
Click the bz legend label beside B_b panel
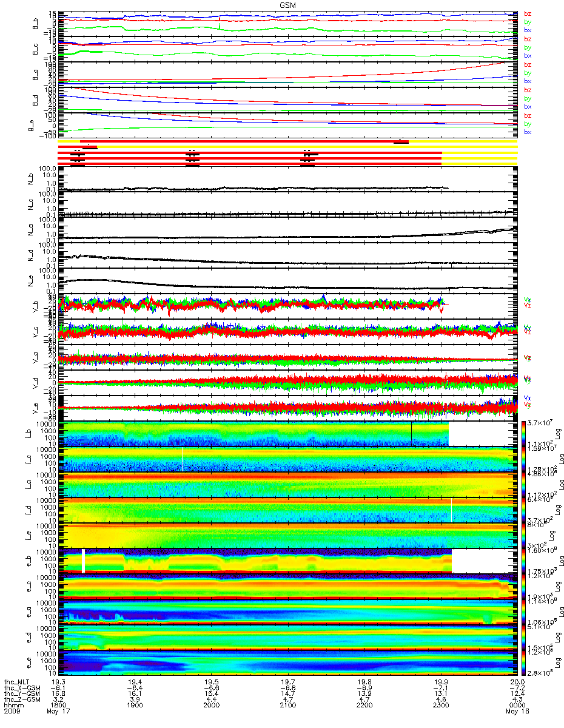coord(528,13)
